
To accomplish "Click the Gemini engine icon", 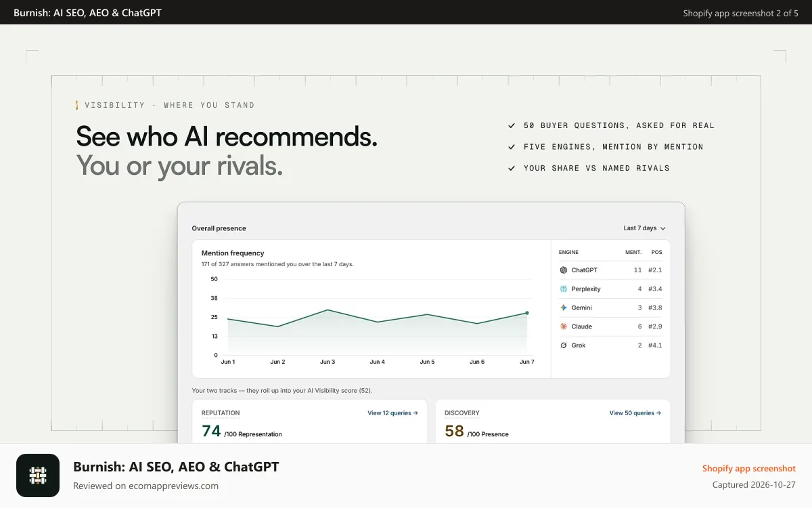I will click(564, 308).
